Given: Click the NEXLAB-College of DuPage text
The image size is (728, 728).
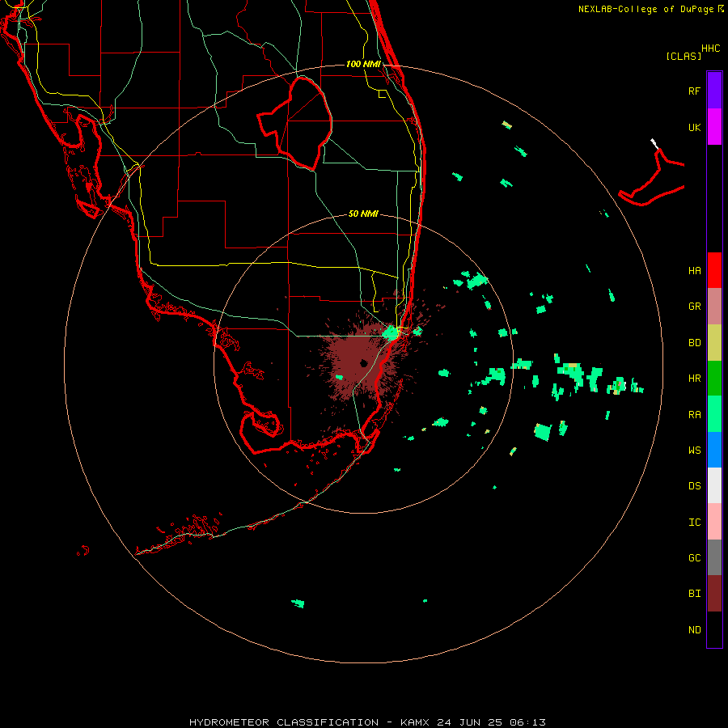Looking at the screenshot, I should [x=647, y=9].
